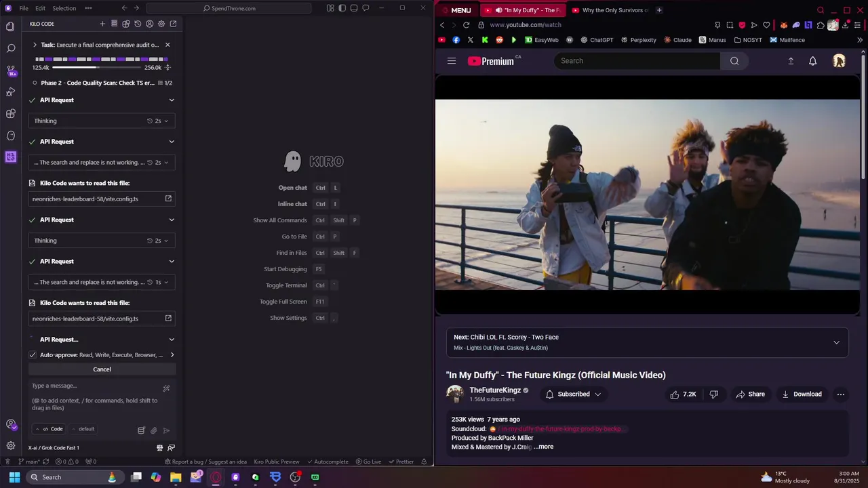Open File Explorer from taskbar
The height and width of the screenshot is (488, 868).
[x=176, y=477]
